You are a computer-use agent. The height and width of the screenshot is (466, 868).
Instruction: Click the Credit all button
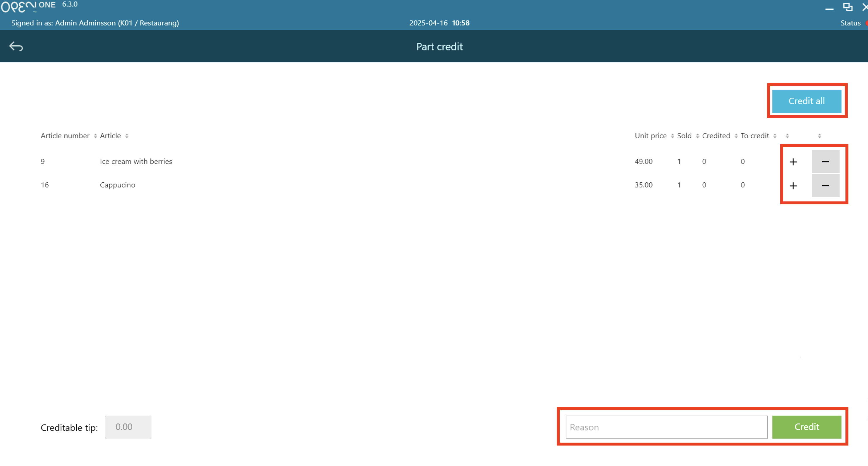tap(806, 101)
